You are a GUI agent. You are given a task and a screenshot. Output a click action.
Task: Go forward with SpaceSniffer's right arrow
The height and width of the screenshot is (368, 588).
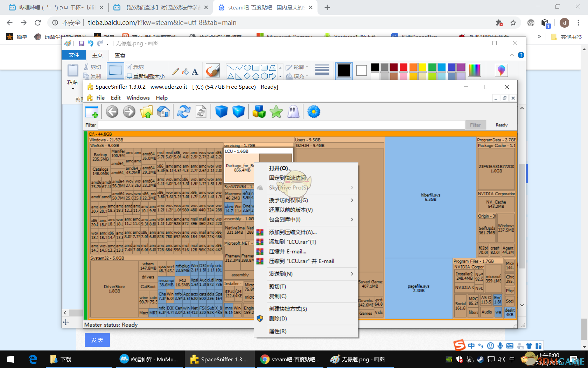pyautogui.click(x=129, y=112)
